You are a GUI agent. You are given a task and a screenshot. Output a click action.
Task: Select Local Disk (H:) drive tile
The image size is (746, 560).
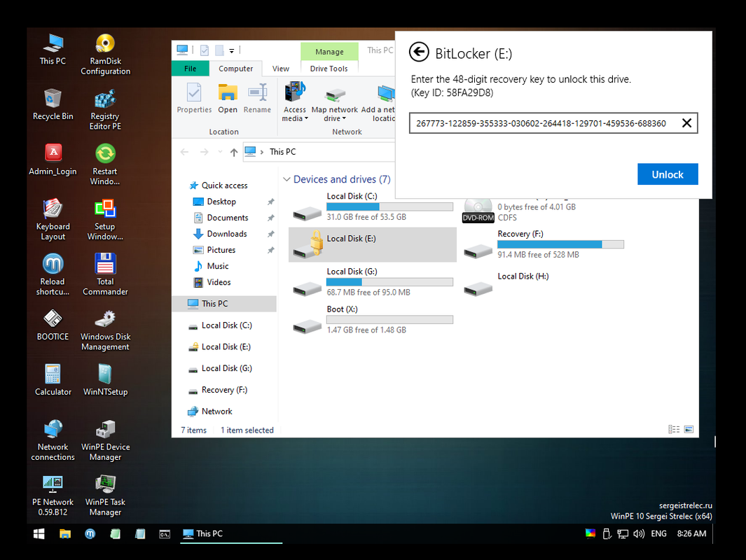(544, 282)
